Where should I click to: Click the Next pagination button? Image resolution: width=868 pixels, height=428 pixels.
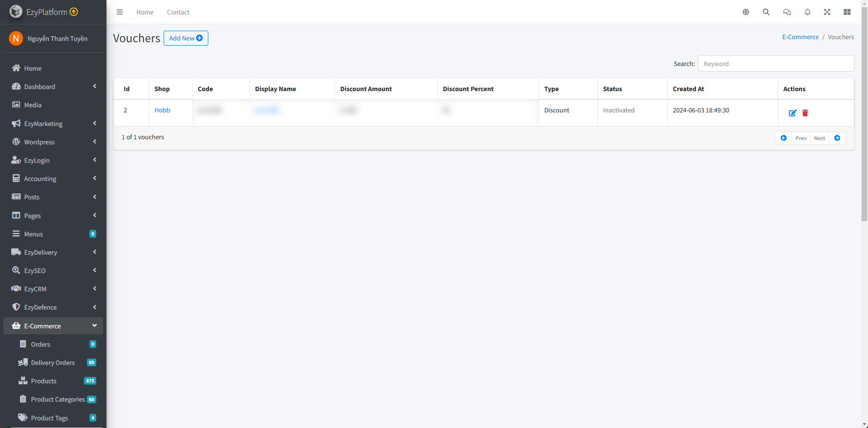[819, 138]
